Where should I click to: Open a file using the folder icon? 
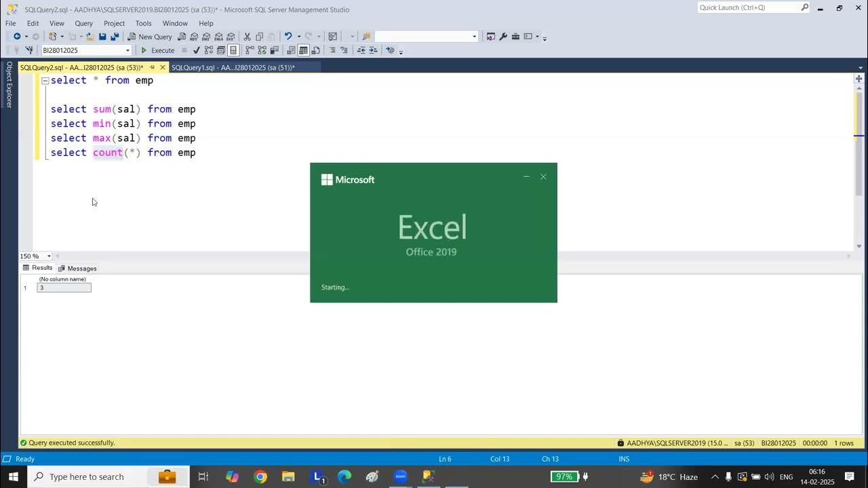coord(90,37)
